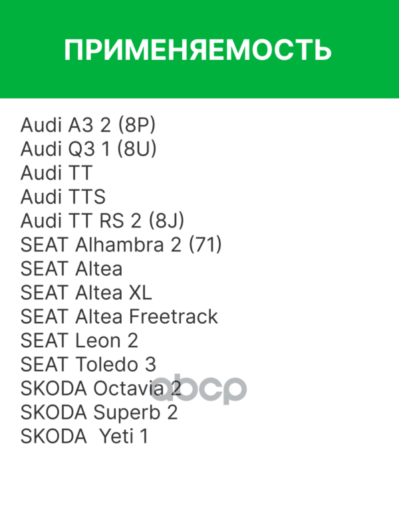
Task: Select the SEAT Altea Freetrack entry
Action: (x=119, y=317)
